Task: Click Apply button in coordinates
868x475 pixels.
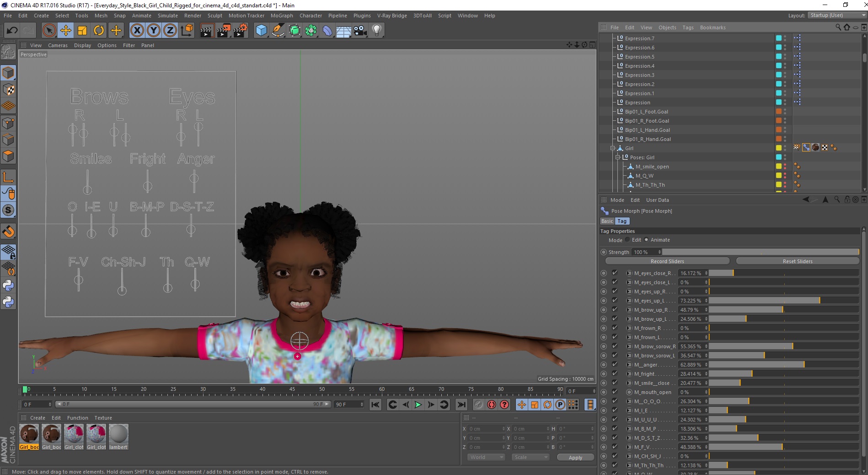Action: pos(575,458)
